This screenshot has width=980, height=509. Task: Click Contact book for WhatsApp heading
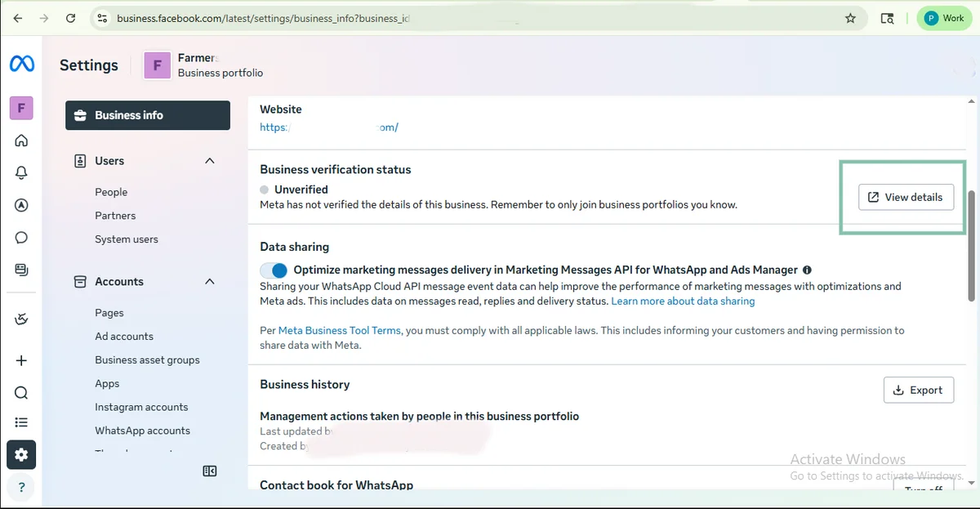[x=336, y=485]
